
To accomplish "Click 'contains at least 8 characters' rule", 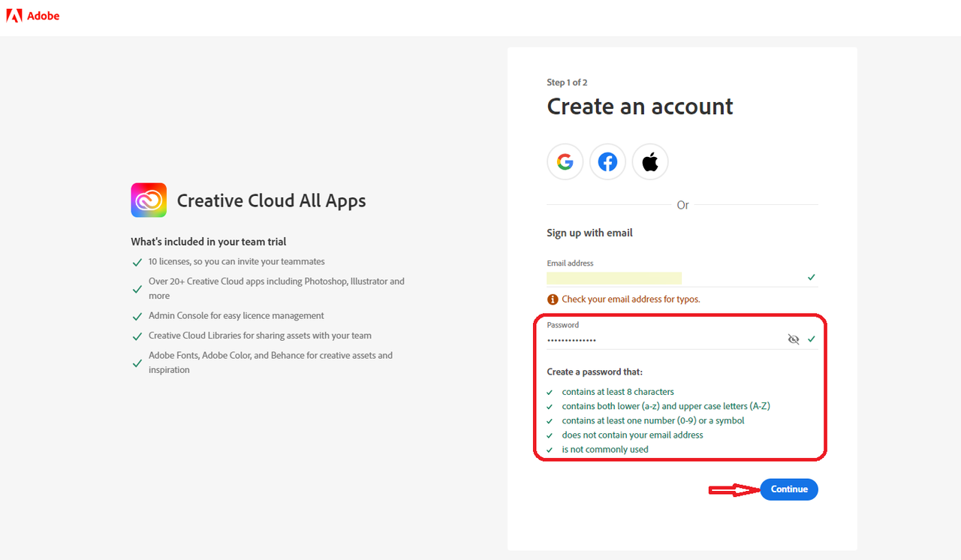I will 618,392.
